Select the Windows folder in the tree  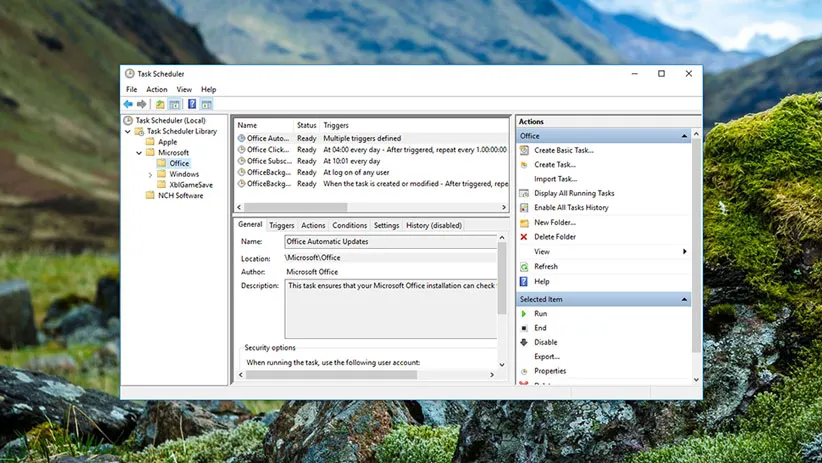[184, 174]
